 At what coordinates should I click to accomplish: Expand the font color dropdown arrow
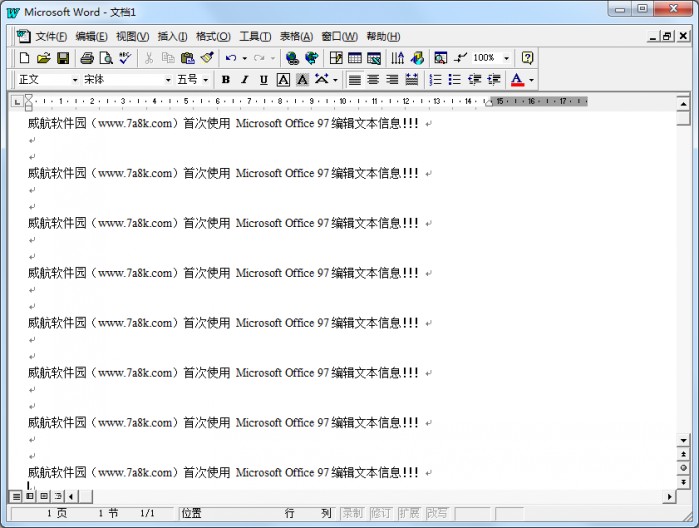pyautogui.click(x=531, y=80)
